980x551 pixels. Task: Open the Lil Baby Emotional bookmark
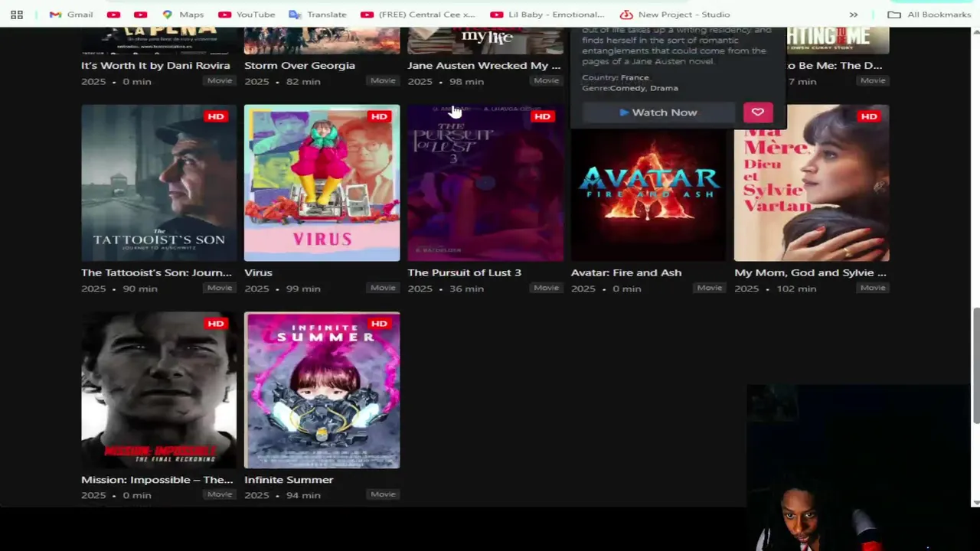point(547,15)
